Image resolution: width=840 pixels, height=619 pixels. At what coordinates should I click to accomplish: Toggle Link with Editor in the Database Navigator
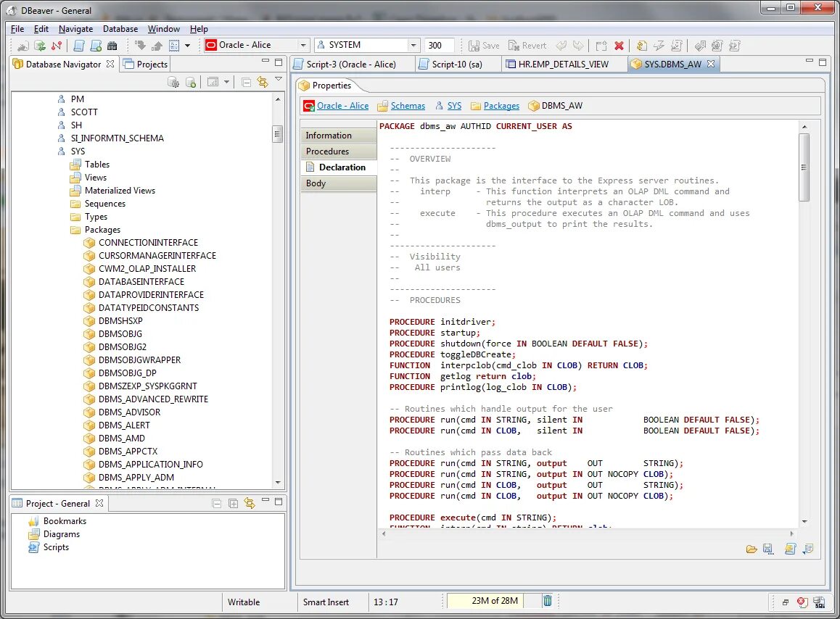[263, 82]
